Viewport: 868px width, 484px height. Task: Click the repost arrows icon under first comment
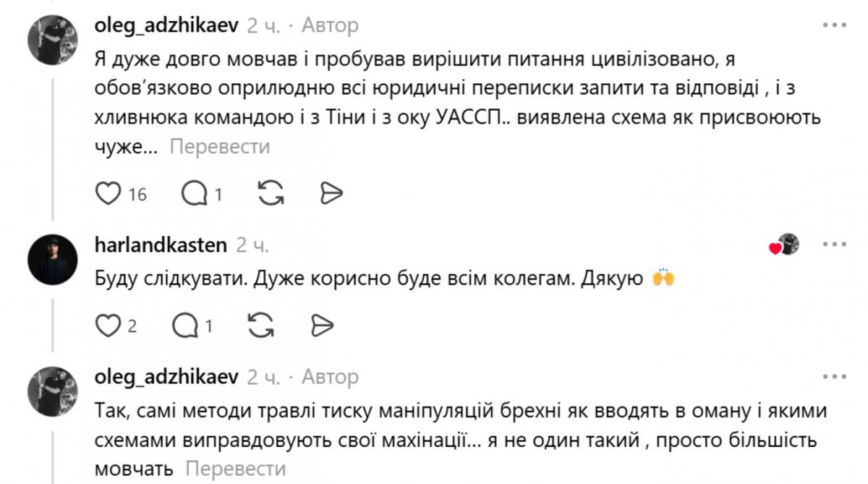[271, 193]
